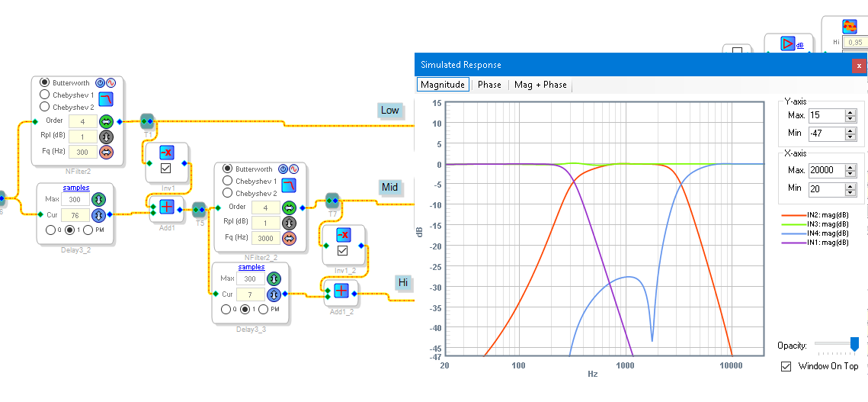Click the plus icon on Add1_2 block

coord(341,289)
